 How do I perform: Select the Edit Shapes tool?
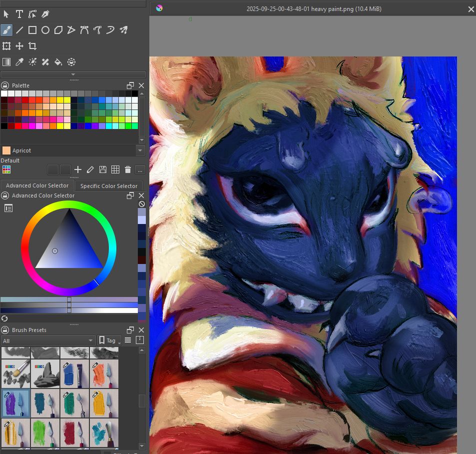[32, 14]
